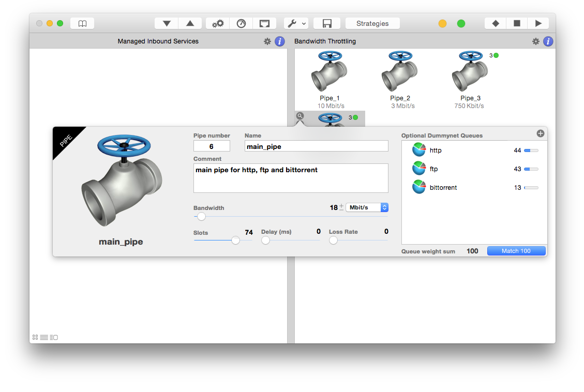Click the magnifier icon on the popover tab
Image resolution: width=584 pixels, height=392 pixels.
(x=300, y=116)
